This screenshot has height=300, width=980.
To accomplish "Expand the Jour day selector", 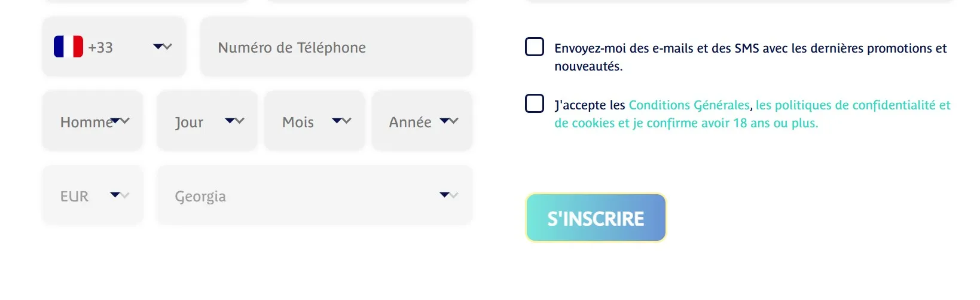I will pyautogui.click(x=206, y=121).
